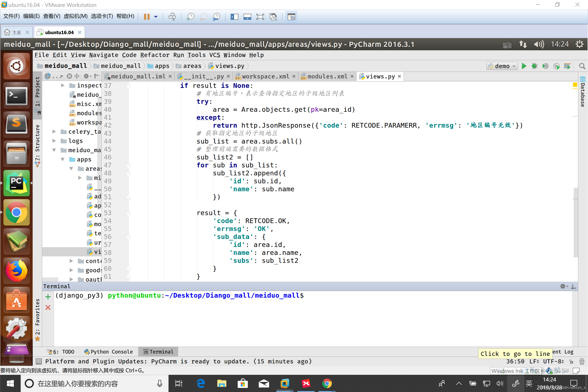The image size is (588, 392).
Task: Toggle tool window bars button in status bar
Action: click(x=39, y=361)
